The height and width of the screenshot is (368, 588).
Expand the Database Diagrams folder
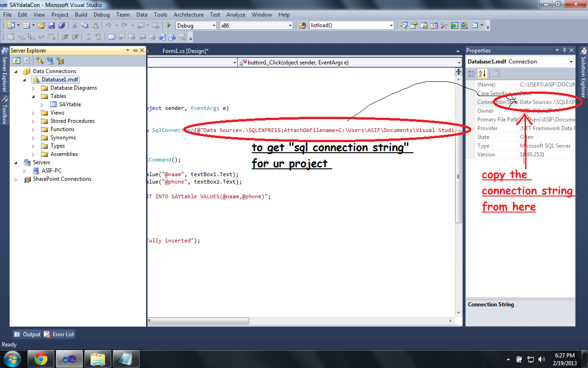tap(34, 88)
